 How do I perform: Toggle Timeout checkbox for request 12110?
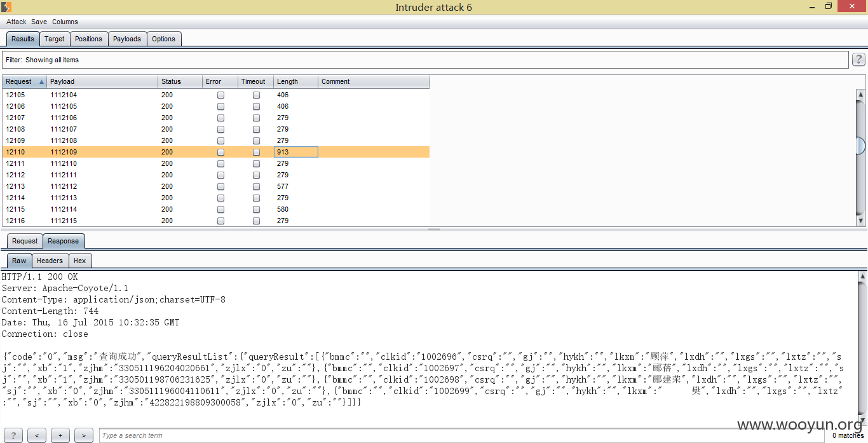pos(256,153)
